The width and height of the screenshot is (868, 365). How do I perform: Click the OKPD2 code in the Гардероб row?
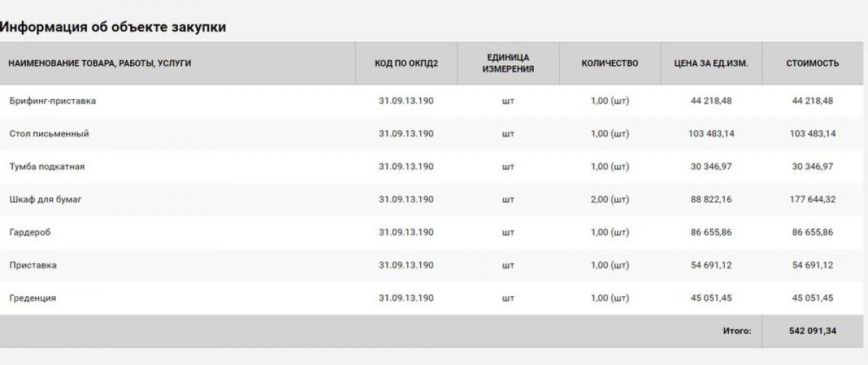(x=407, y=232)
